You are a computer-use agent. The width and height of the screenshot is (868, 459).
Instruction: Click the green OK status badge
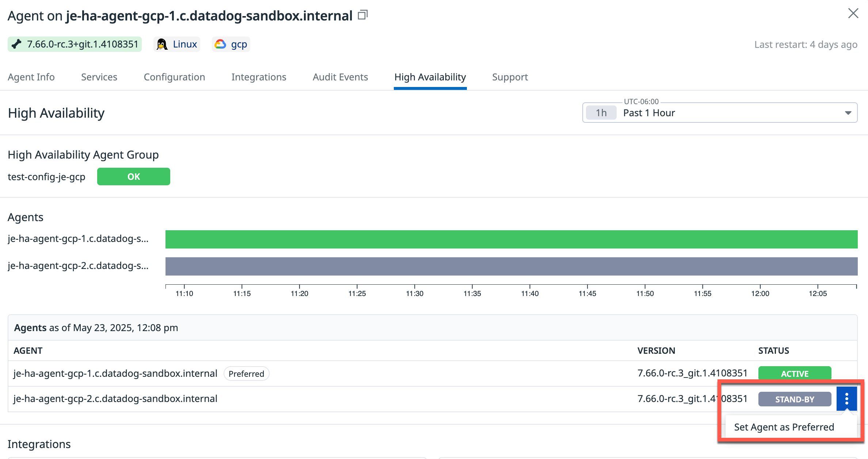point(133,177)
